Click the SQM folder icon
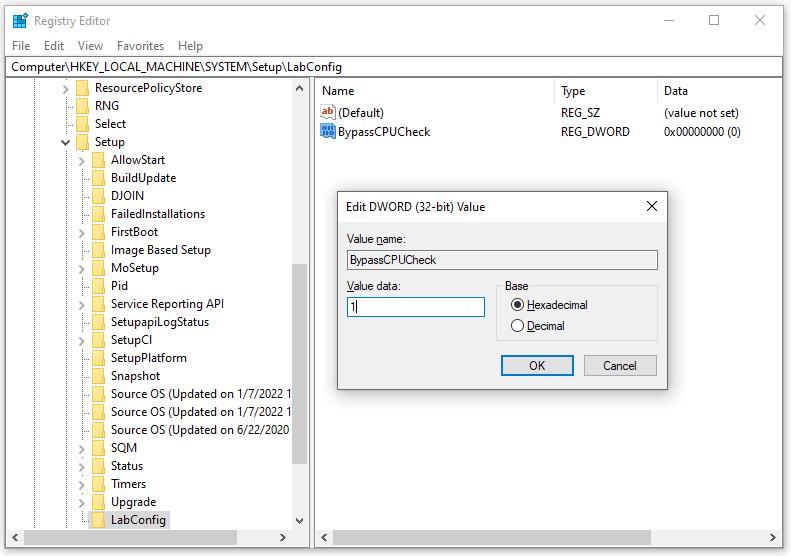Viewport: 791px width, 556px height. click(99, 448)
